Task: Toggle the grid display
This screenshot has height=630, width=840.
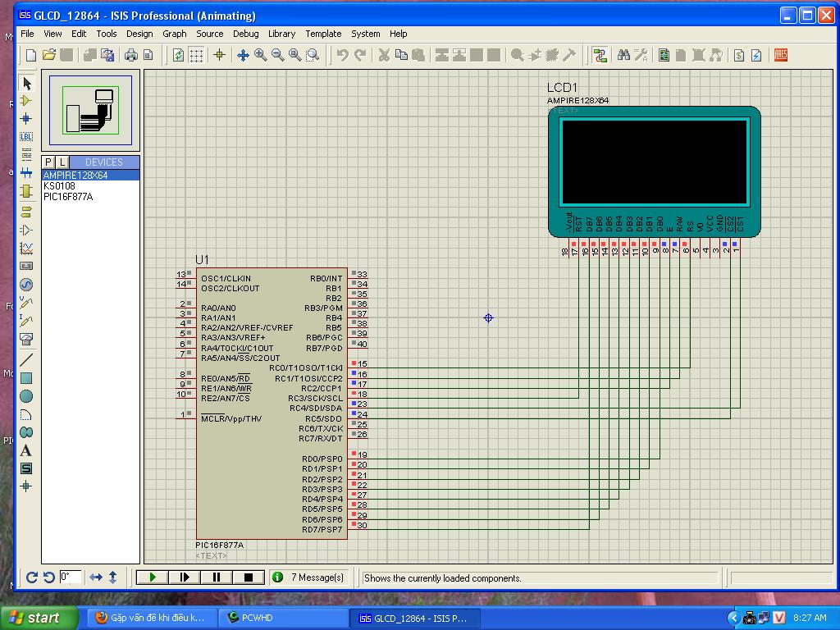Action: tap(197, 55)
